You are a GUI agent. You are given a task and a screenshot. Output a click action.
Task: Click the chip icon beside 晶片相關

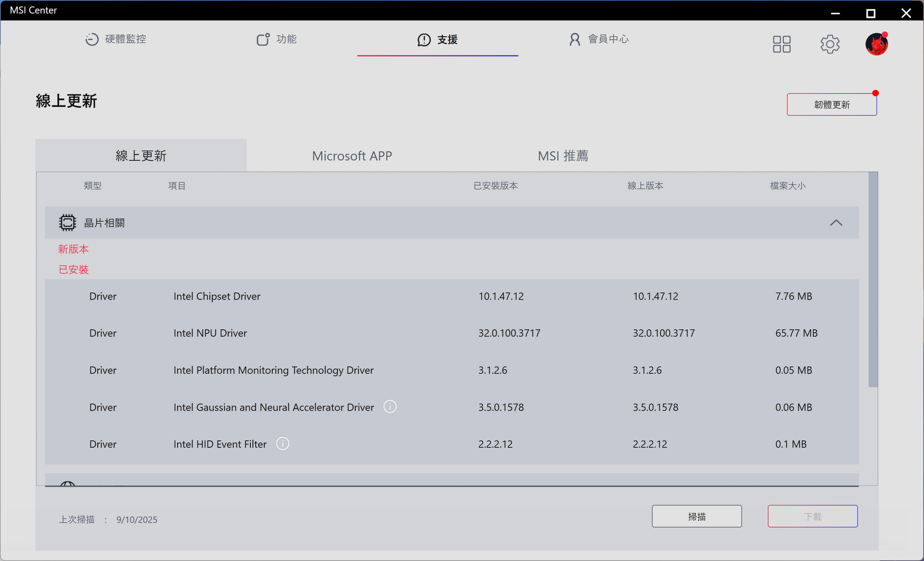point(67,222)
